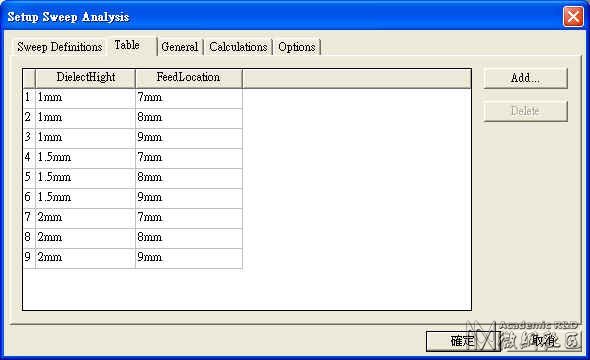Cancel with the 取消 button
590x360 pixels.
coord(543,341)
